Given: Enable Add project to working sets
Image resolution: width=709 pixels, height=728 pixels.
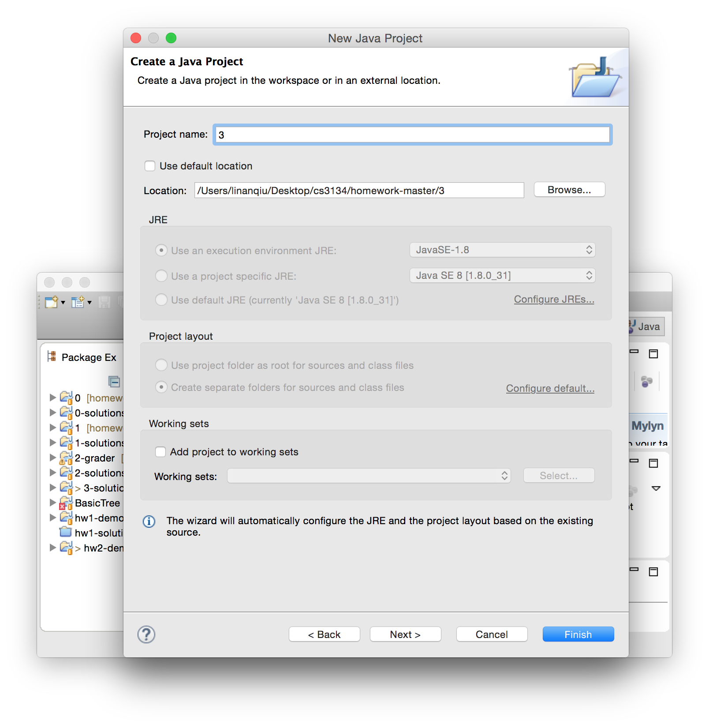Looking at the screenshot, I should click(160, 452).
